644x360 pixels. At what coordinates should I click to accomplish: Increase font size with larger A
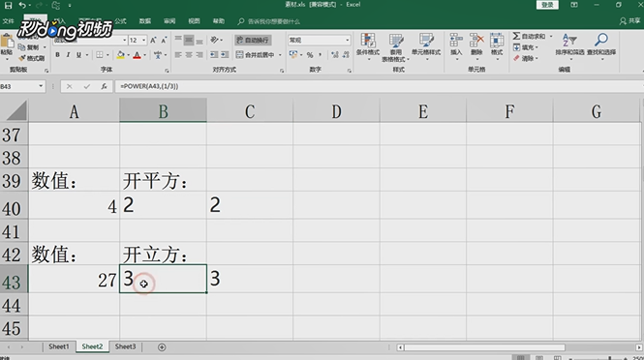[x=153, y=41]
